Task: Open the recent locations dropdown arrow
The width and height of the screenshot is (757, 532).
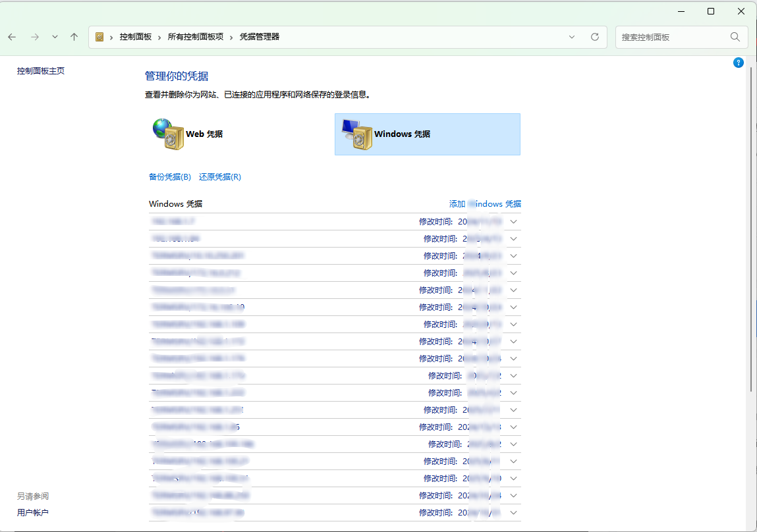Action: point(55,37)
